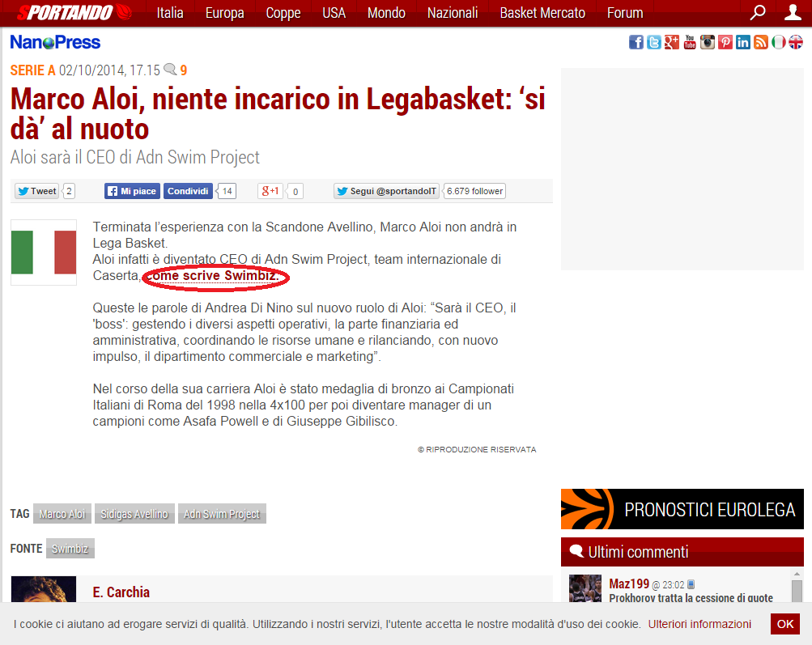Visit the Pinterest social icon
The image size is (812, 645).
725,42
